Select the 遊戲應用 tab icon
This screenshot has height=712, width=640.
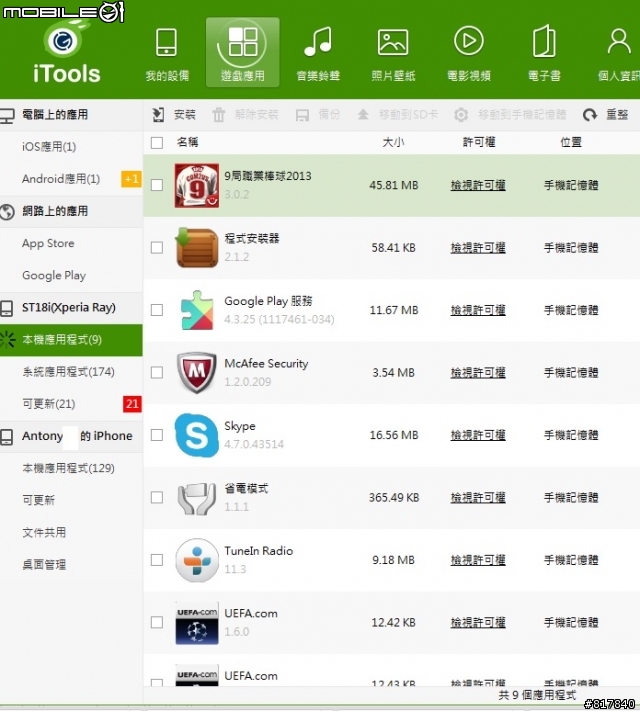pyautogui.click(x=243, y=53)
